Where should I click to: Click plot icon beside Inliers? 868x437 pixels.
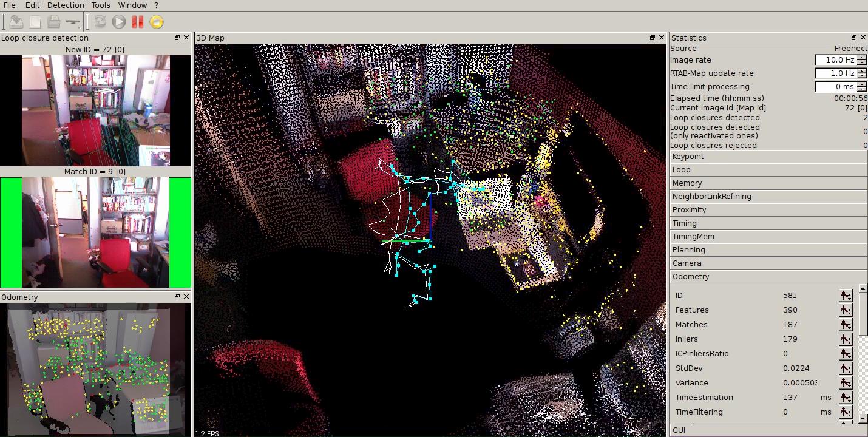coord(845,339)
